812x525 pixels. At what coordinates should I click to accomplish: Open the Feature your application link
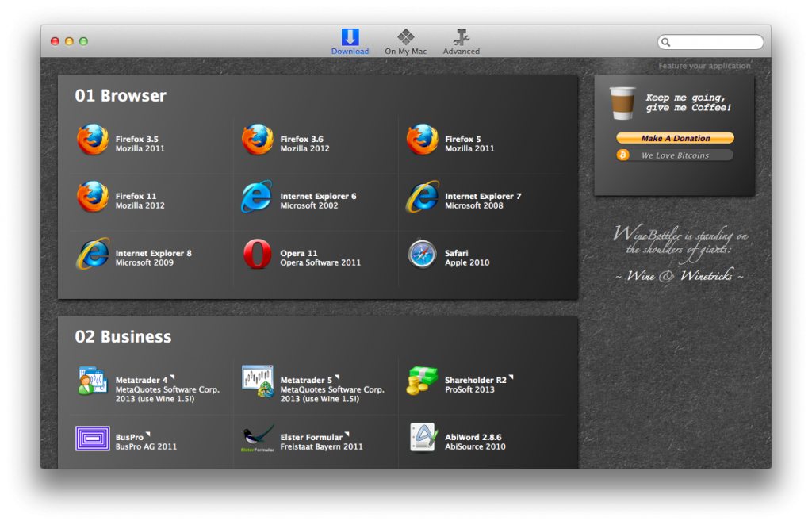704,67
